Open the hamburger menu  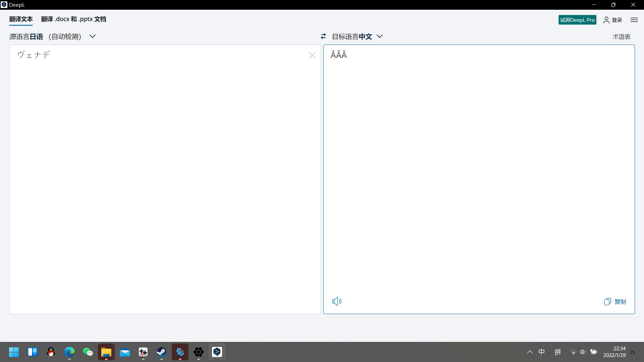coord(634,20)
